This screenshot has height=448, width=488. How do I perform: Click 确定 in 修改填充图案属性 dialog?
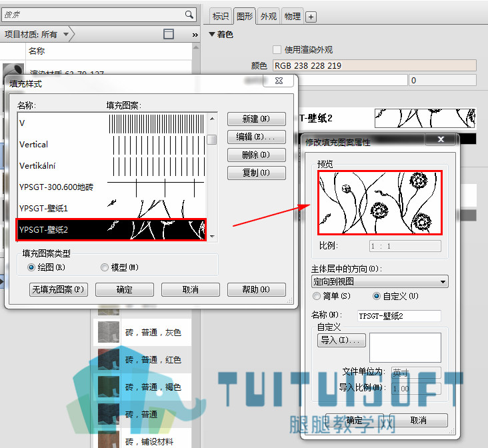(355, 421)
